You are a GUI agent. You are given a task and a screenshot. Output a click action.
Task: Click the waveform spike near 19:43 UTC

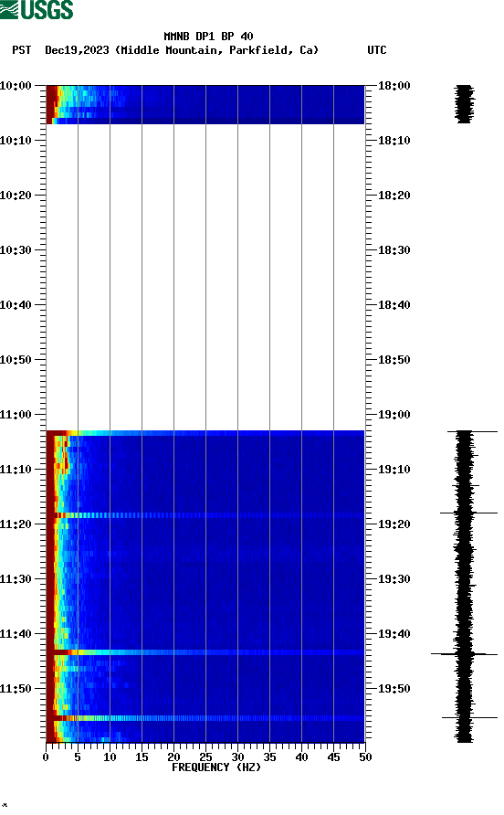click(464, 654)
